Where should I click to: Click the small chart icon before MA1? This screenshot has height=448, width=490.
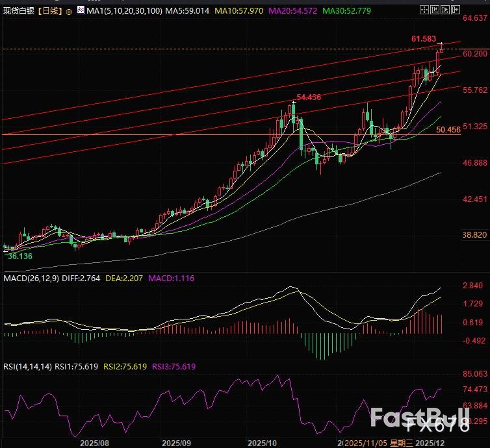[80, 11]
